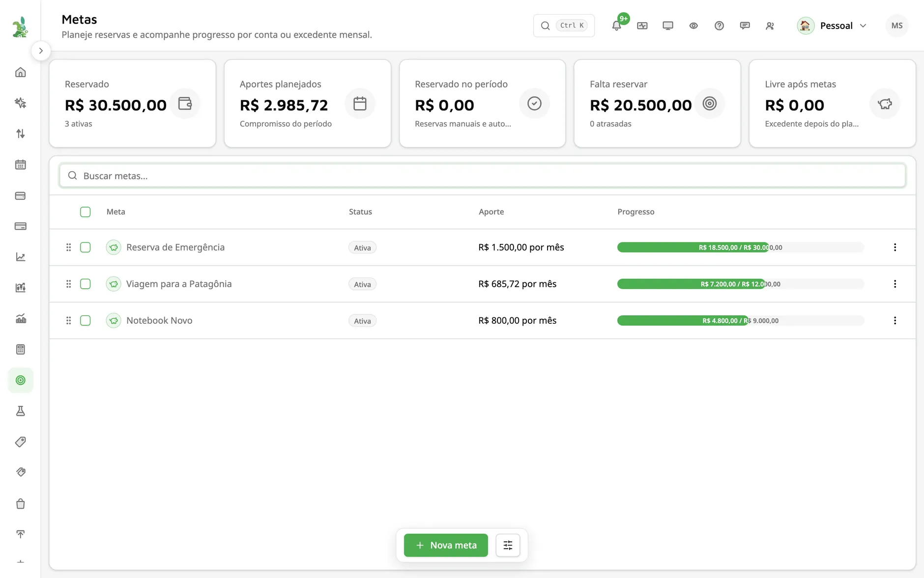Open the users icon in header
The image size is (924, 578).
[x=770, y=26]
